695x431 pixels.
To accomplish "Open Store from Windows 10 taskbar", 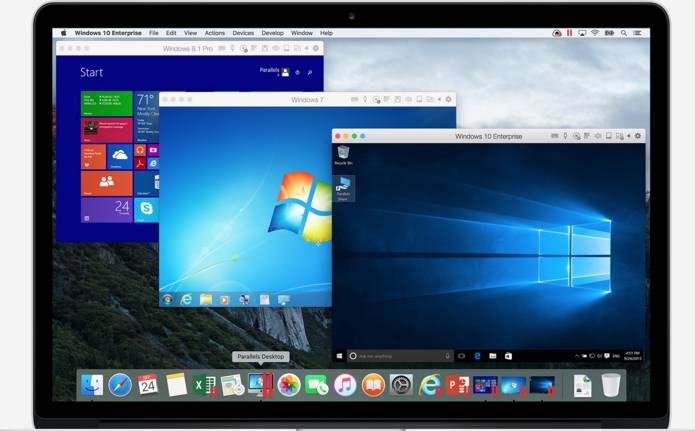I will [508, 356].
